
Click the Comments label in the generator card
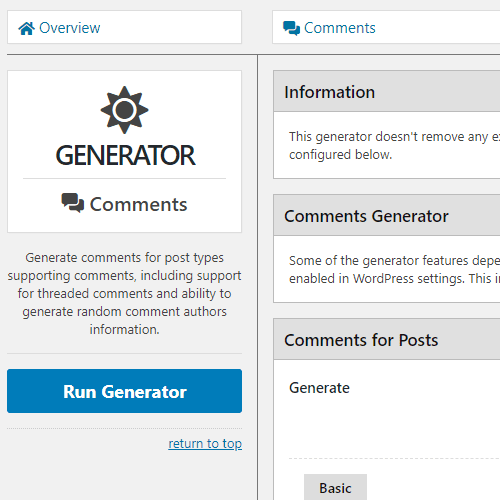[x=138, y=204]
